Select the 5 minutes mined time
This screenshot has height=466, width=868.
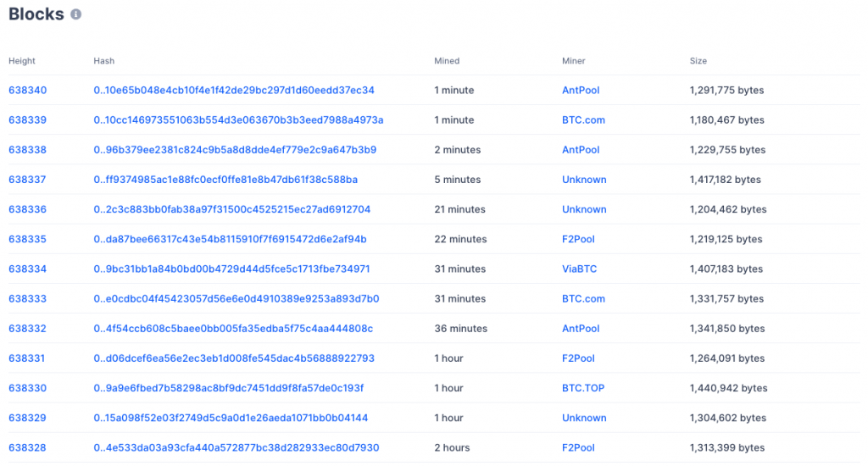click(458, 180)
